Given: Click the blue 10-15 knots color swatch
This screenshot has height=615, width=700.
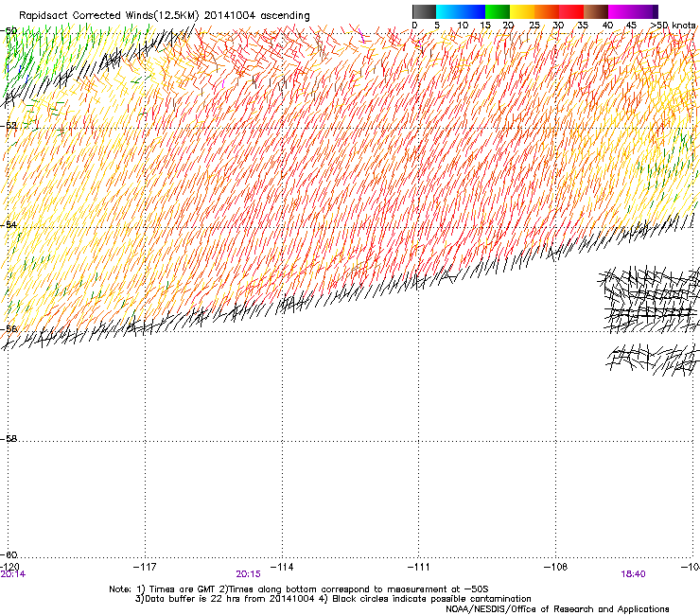Looking at the screenshot, I should click(x=473, y=11).
